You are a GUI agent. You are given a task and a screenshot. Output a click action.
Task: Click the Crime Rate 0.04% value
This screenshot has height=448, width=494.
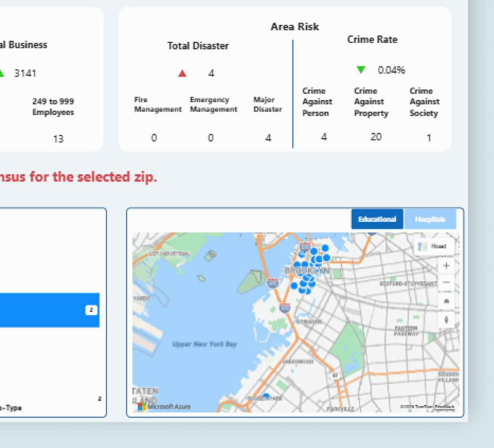pos(391,70)
